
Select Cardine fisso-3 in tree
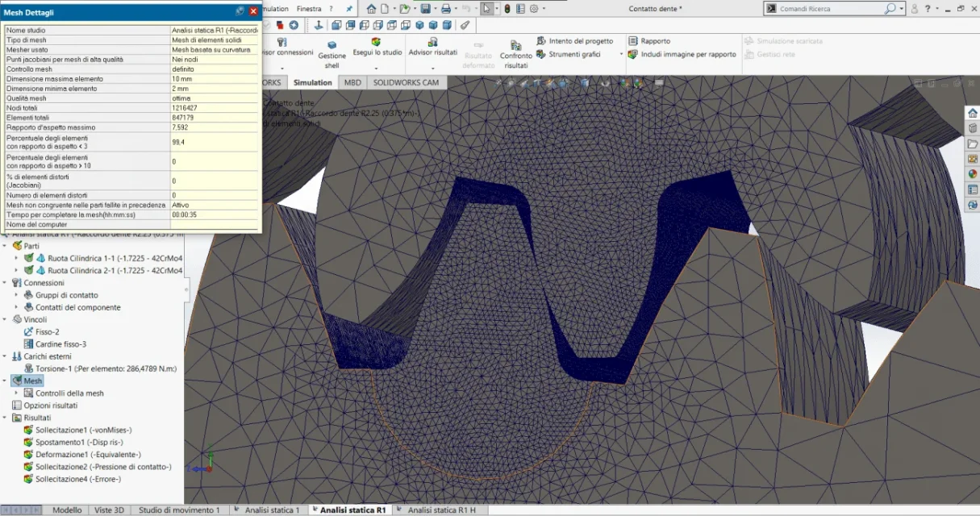pos(55,344)
